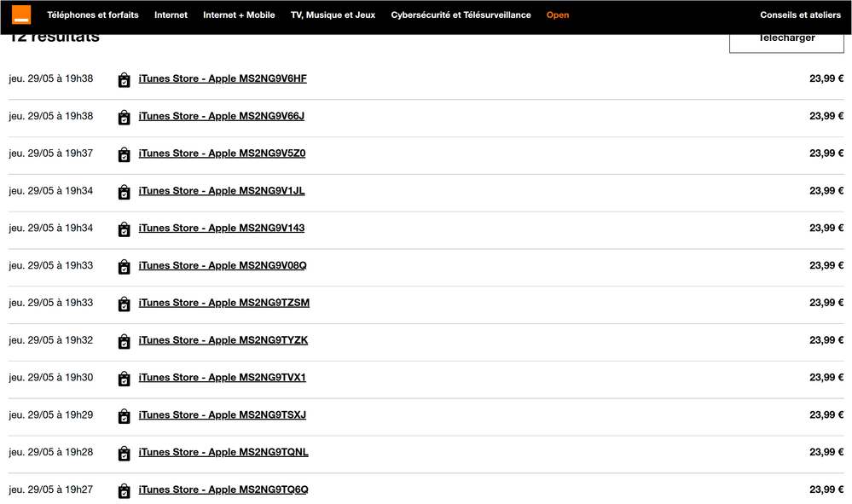
Task: Click date 'jeu. 29/05 à 19h32'
Action: pyautogui.click(x=51, y=340)
